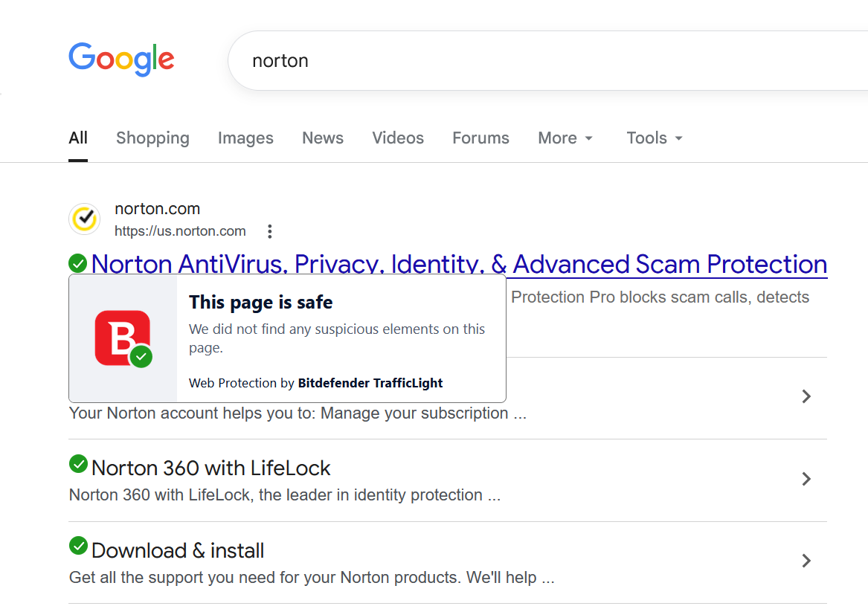868x609 pixels.
Task: Select the All tab
Action: (x=78, y=138)
